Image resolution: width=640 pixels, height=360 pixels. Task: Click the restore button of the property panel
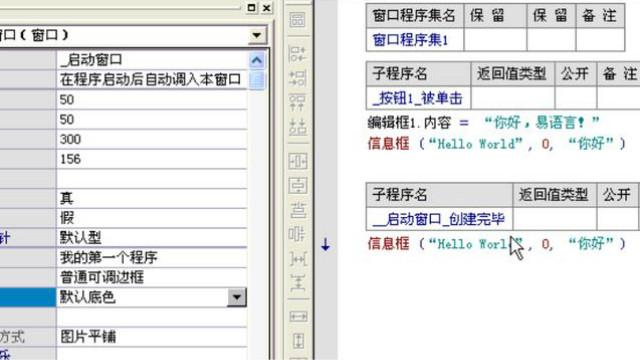coord(252,7)
